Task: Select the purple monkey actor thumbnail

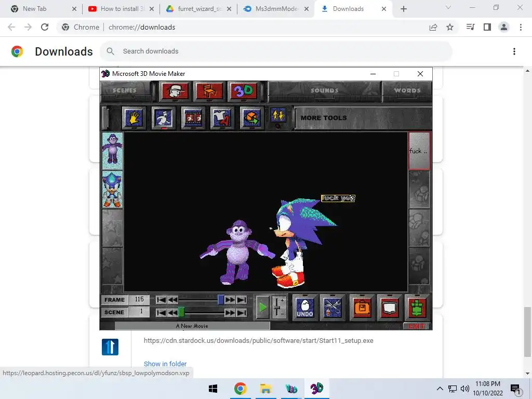Action: click(x=112, y=151)
